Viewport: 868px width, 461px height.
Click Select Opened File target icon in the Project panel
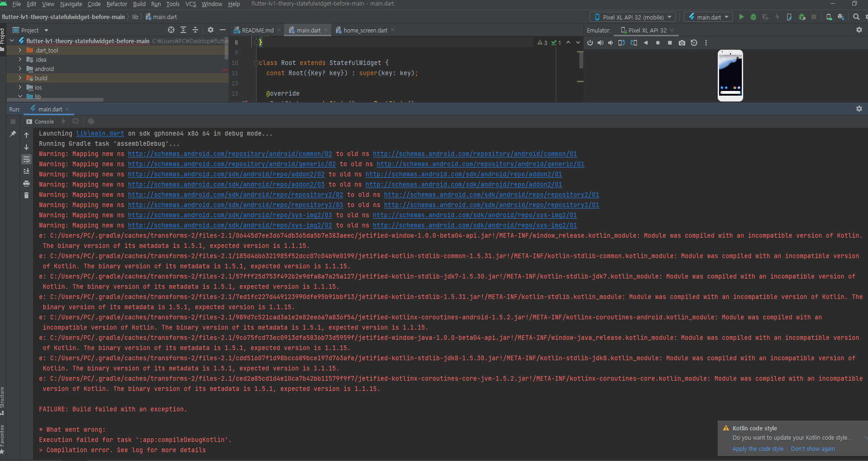[171, 30]
